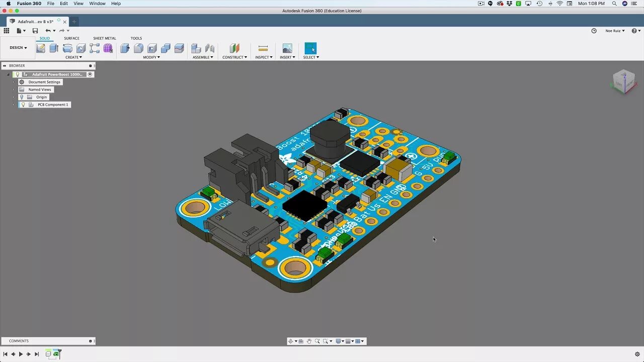Add a new design tab with plus
The width and height of the screenshot is (644, 362).
pos(74,22)
